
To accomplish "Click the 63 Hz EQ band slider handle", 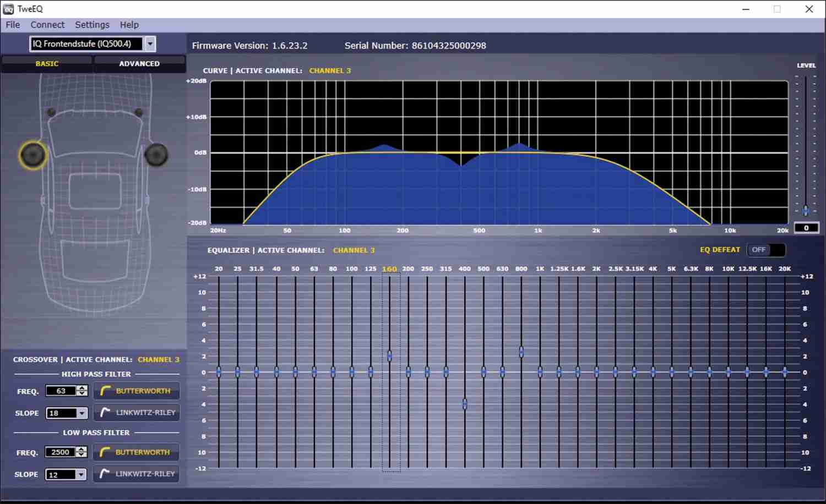I will pyautogui.click(x=314, y=372).
